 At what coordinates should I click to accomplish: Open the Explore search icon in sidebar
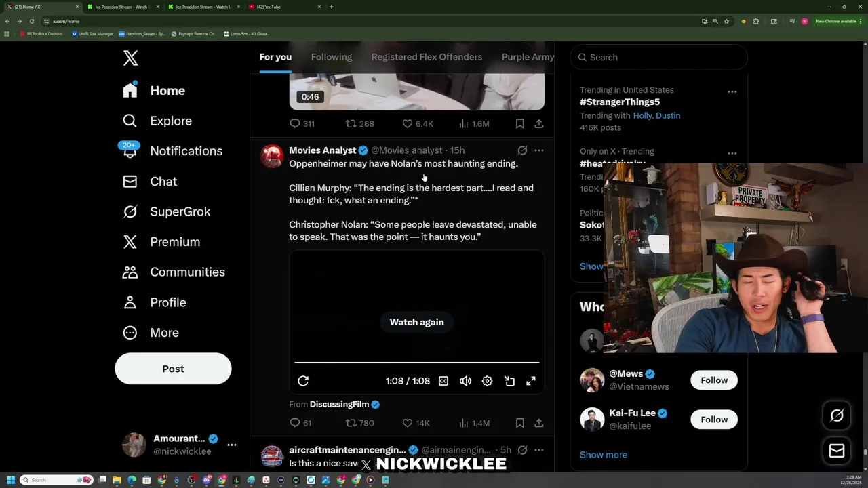pyautogui.click(x=130, y=121)
